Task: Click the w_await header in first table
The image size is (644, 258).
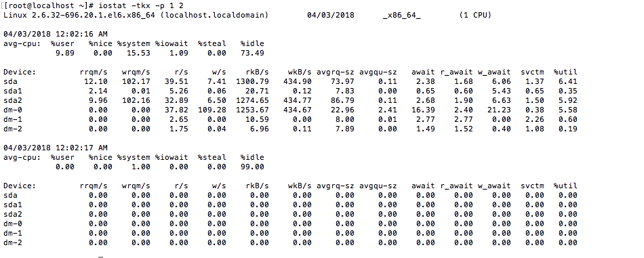Action: tap(494, 72)
